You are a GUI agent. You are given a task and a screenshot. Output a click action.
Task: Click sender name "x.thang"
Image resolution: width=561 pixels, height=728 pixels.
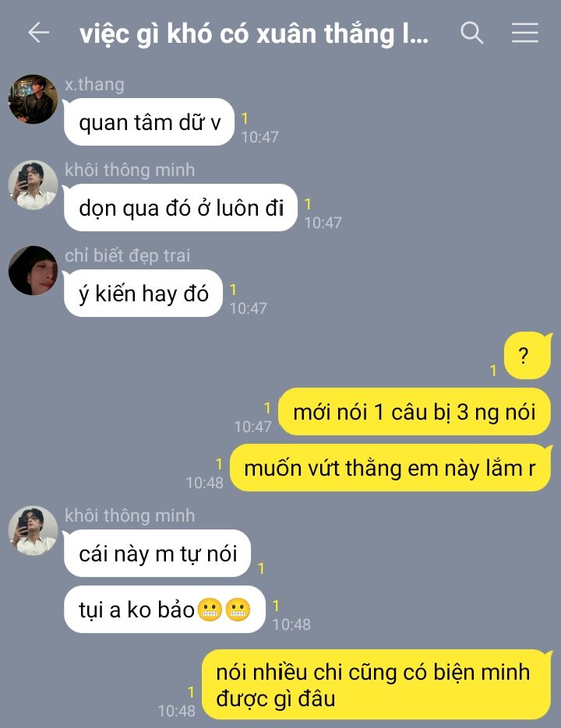(94, 85)
